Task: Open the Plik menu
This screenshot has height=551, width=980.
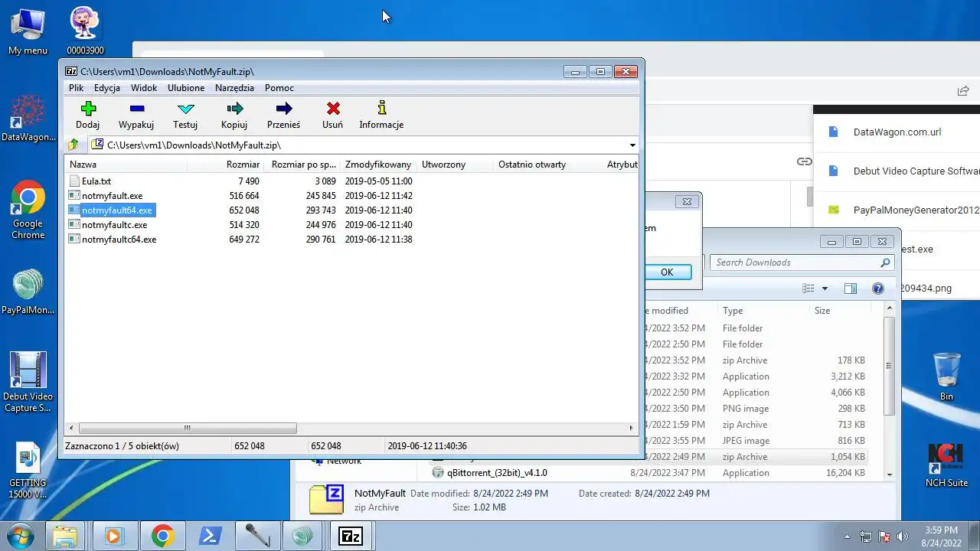Action: coord(76,88)
